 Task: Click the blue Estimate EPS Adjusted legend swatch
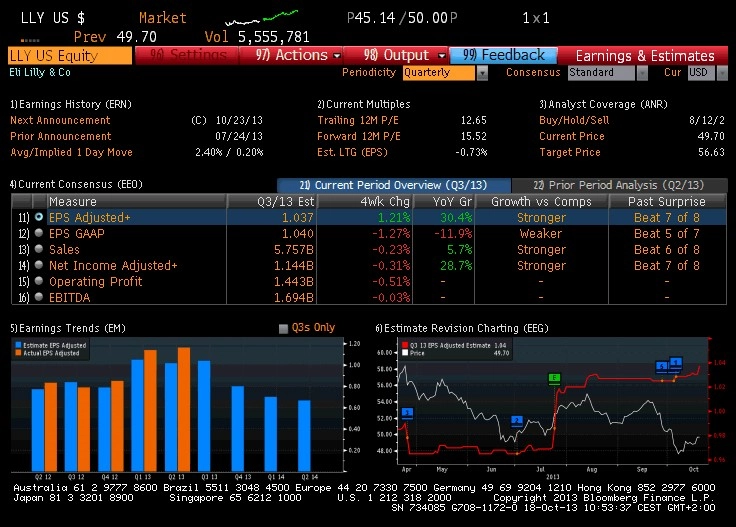18,345
